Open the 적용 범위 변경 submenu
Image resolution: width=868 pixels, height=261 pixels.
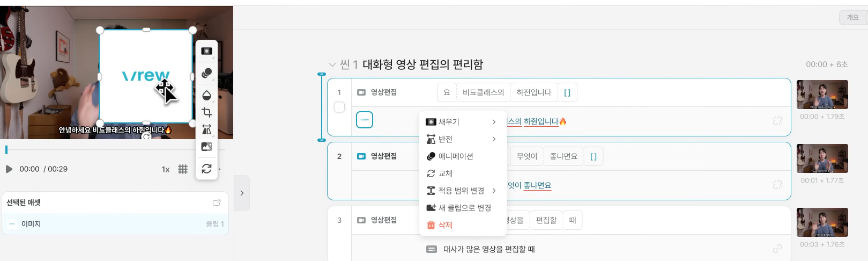coord(463,191)
